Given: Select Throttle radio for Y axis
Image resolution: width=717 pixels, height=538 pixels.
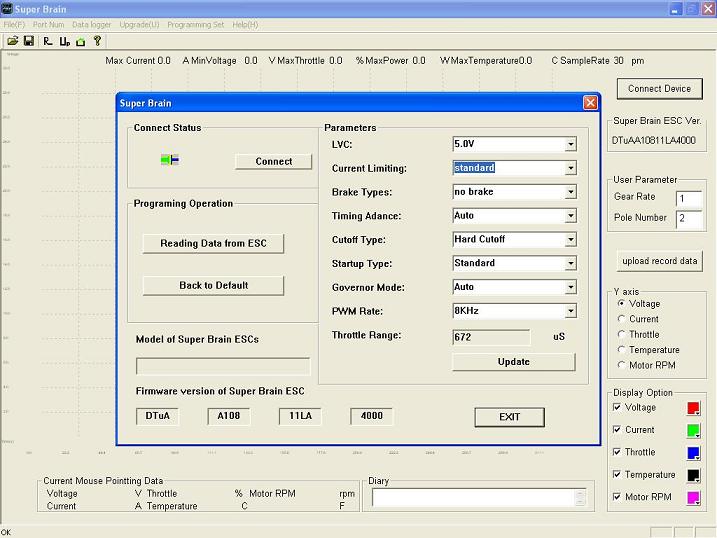Looking at the screenshot, I should [x=621, y=335].
